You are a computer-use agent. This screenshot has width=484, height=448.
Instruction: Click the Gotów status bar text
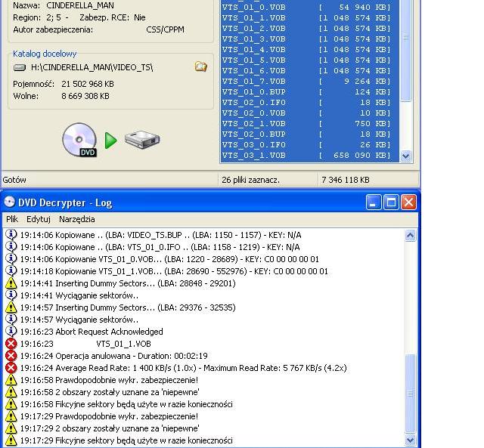click(x=14, y=180)
